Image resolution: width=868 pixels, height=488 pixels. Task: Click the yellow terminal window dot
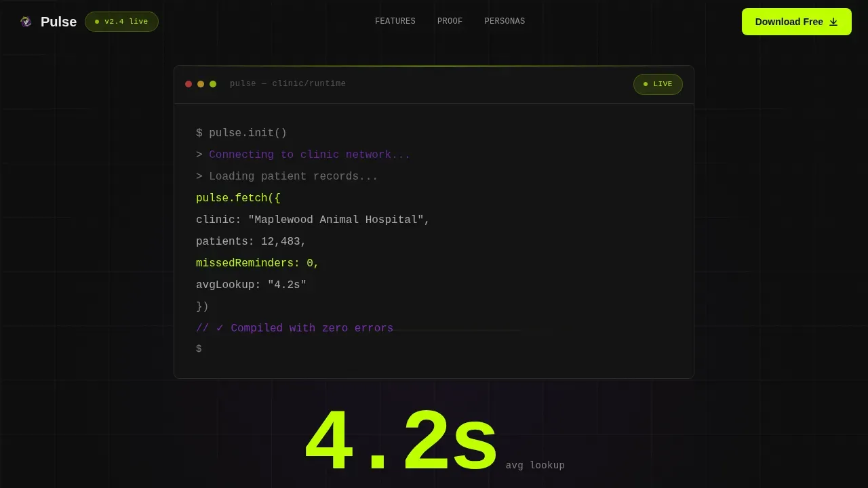pos(201,84)
